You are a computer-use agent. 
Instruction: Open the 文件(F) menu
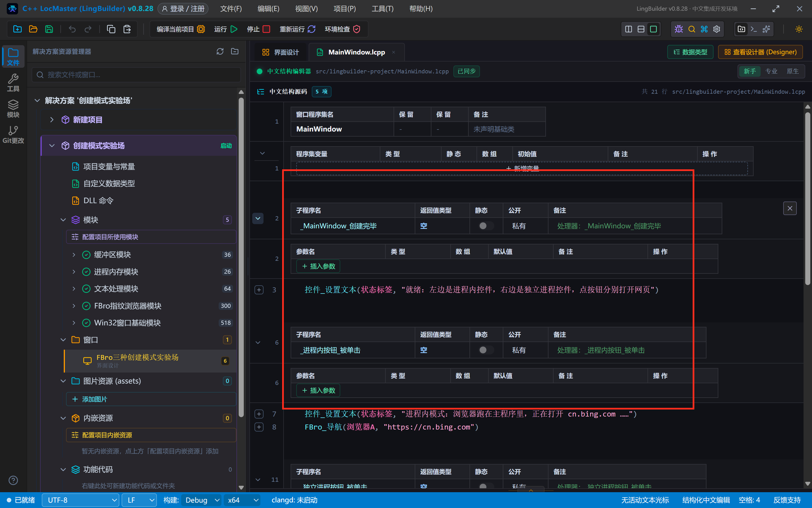(x=231, y=9)
